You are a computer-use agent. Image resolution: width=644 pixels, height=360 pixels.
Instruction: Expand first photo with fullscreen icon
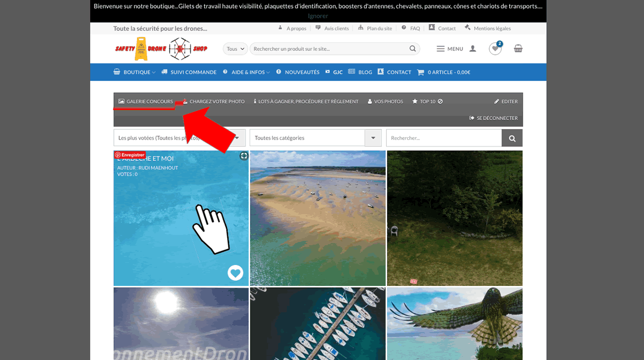244,156
